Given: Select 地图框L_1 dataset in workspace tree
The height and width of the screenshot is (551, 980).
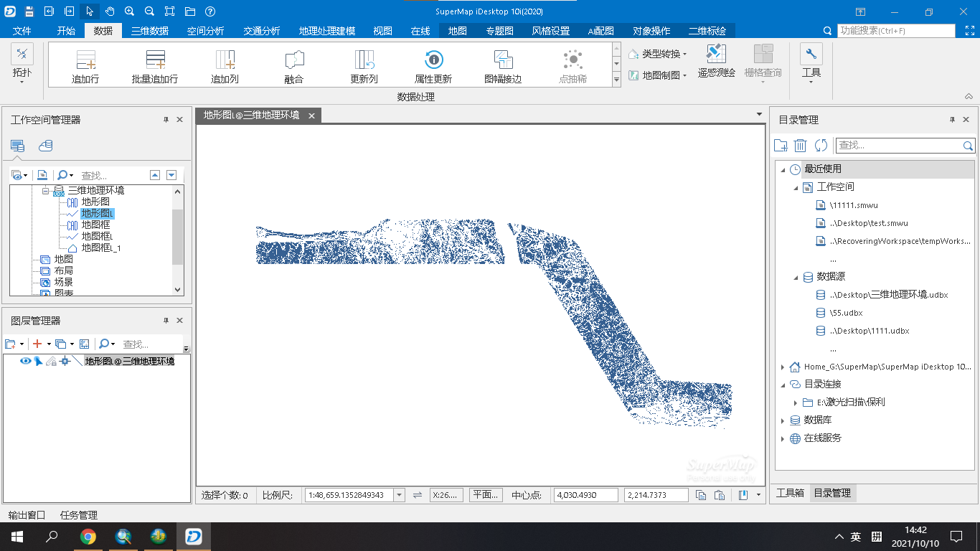Looking at the screenshot, I should point(101,248).
